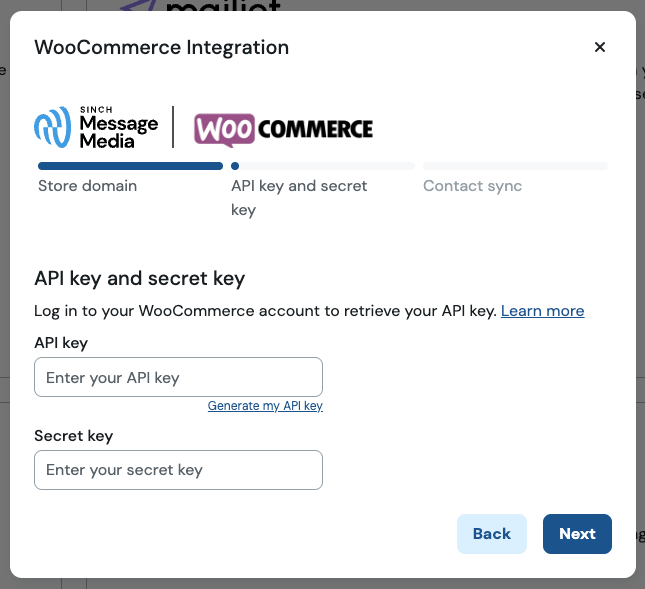Click the API key and secret key heading
Screen dimensions: 645x589
point(139,278)
